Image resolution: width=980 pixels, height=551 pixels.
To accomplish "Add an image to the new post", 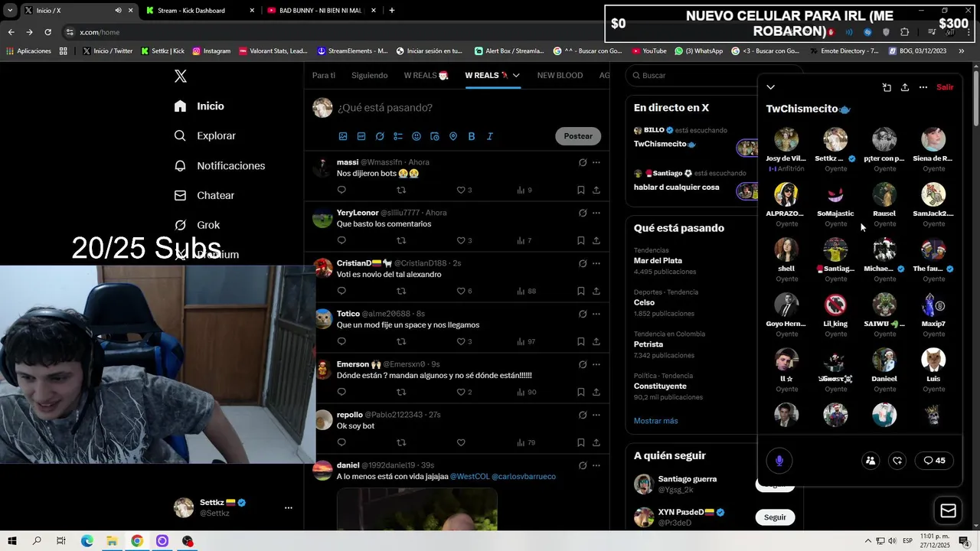I will coord(343,136).
